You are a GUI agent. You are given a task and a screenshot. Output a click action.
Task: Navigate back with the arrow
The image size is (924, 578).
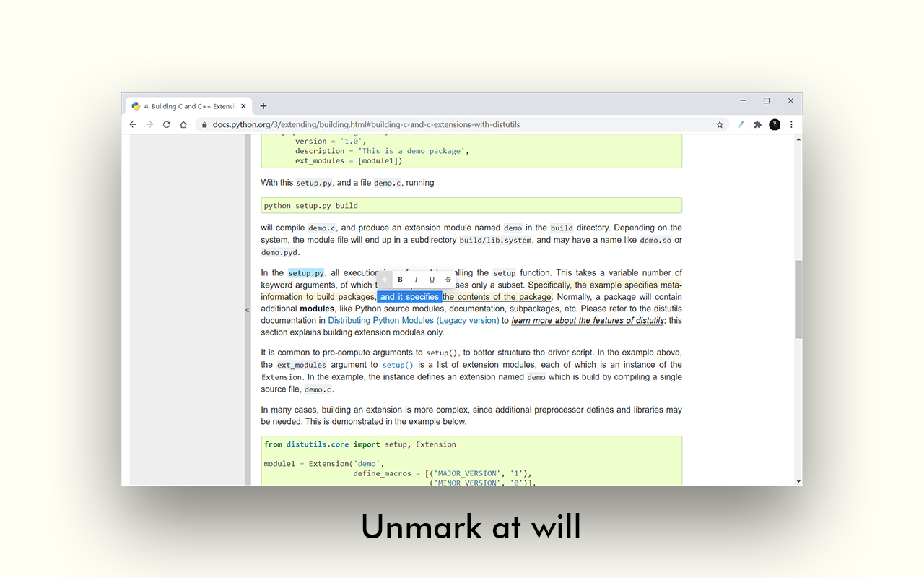tap(132, 124)
